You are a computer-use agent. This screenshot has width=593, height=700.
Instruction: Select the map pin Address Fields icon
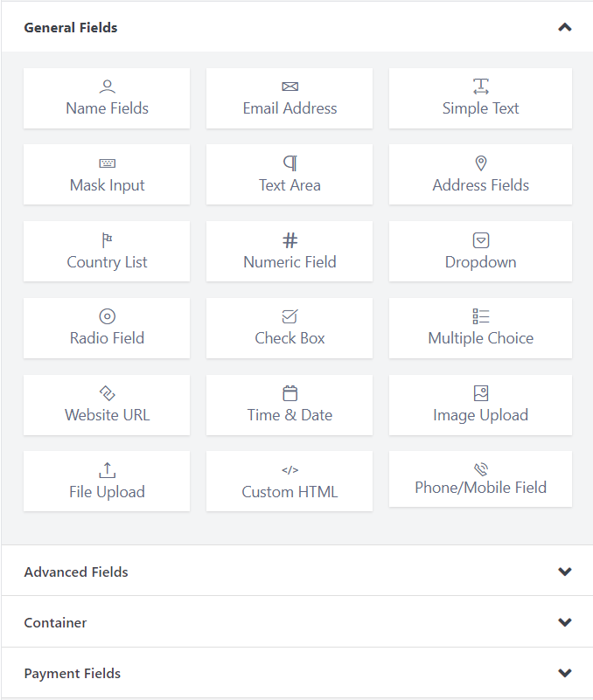tap(480, 163)
